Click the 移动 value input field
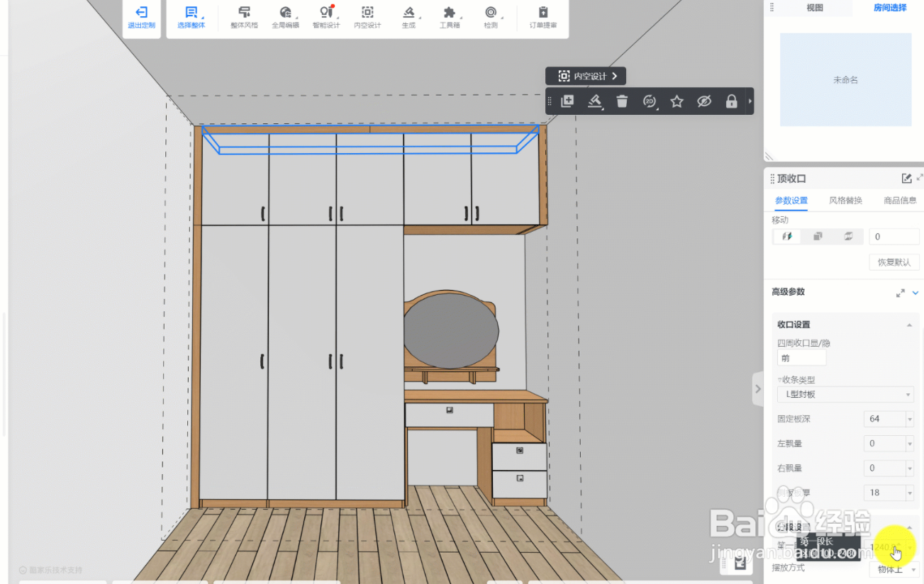Image resolution: width=924 pixels, height=584 pixels. pos(894,237)
